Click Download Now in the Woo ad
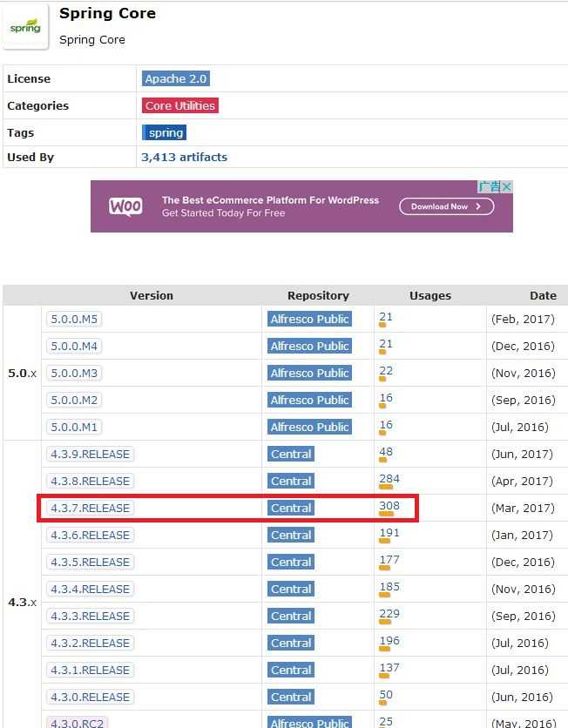The height and width of the screenshot is (728, 568). coord(446,206)
